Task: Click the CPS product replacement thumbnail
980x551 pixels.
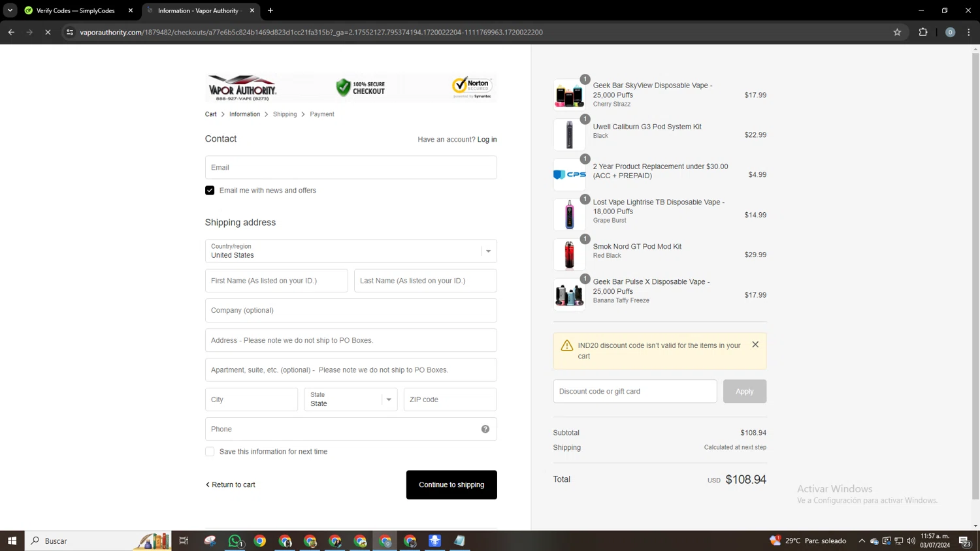Action: click(x=569, y=175)
